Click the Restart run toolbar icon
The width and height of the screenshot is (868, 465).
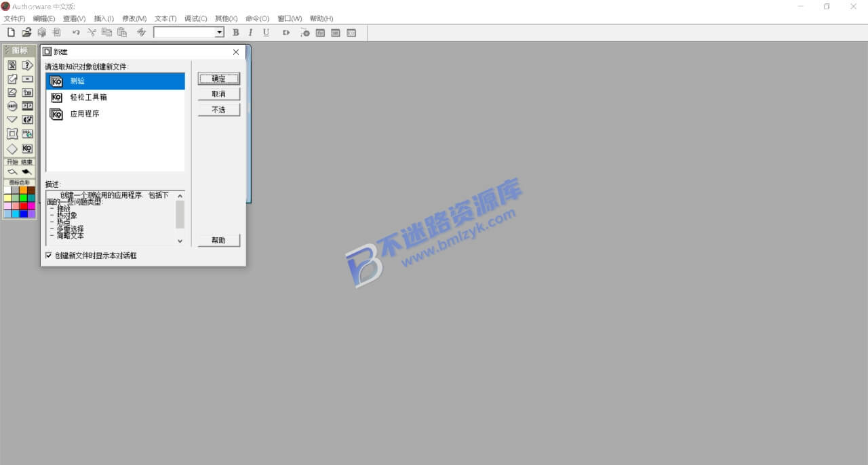pyautogui.click(x=286, y=33)
